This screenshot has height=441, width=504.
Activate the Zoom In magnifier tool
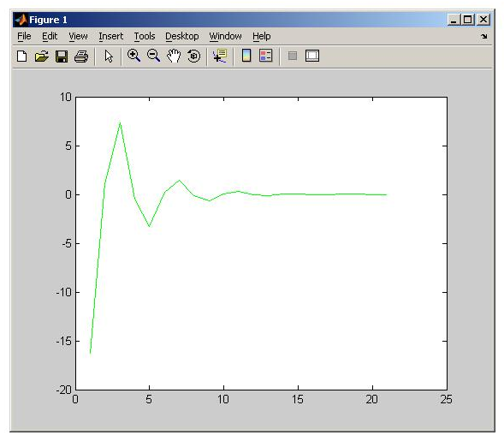[x=133, y=56]
